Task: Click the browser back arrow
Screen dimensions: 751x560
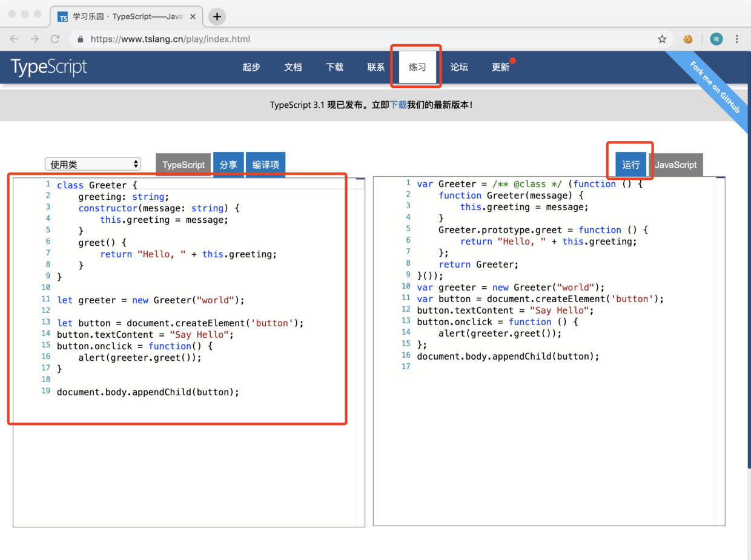Action: [x=14, y=38]
